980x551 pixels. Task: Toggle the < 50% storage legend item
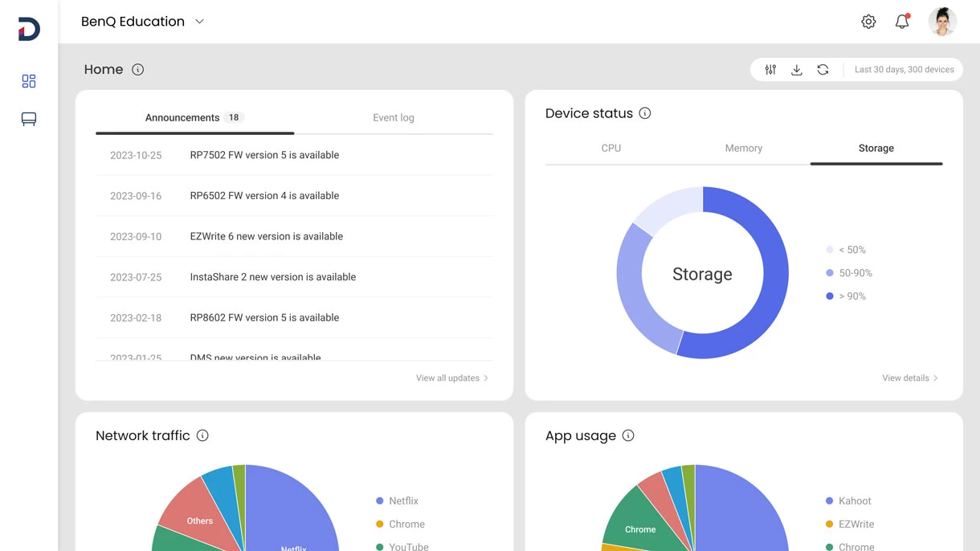pyautogui.click(x=846, y=250)
